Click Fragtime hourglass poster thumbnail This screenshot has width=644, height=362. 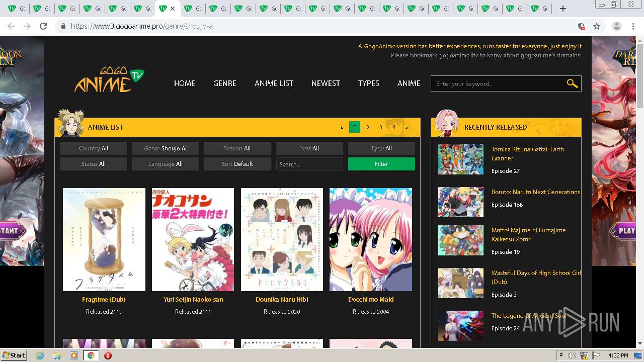104,239
